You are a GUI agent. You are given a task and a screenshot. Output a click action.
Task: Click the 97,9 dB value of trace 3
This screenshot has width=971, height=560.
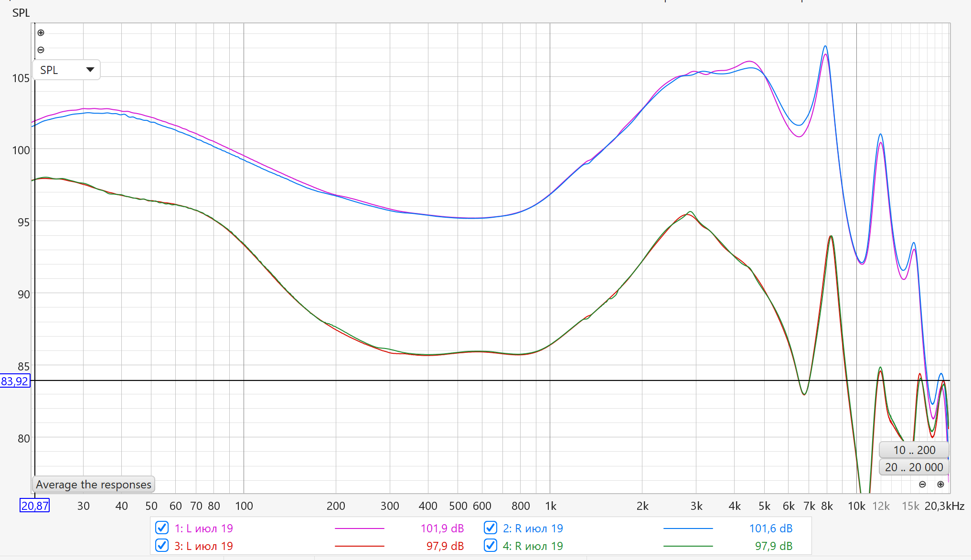[445, 546]
